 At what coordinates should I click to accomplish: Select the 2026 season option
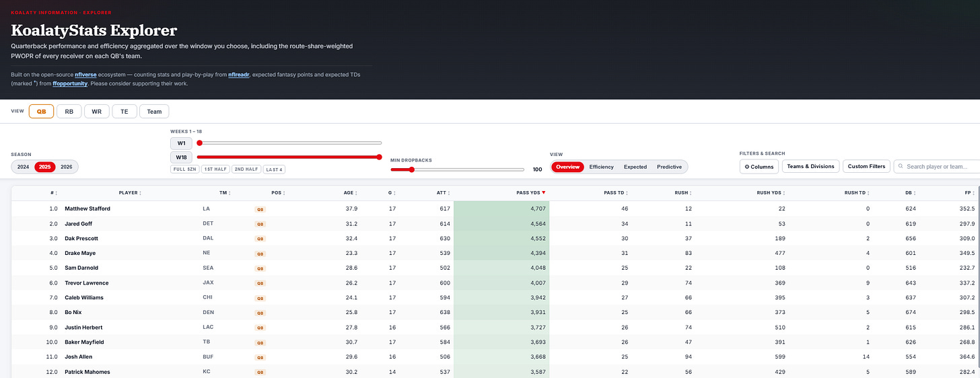[67, 167]
